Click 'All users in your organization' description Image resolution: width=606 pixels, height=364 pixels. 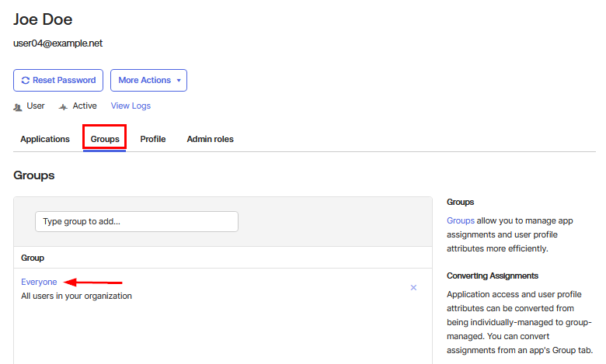76,296
